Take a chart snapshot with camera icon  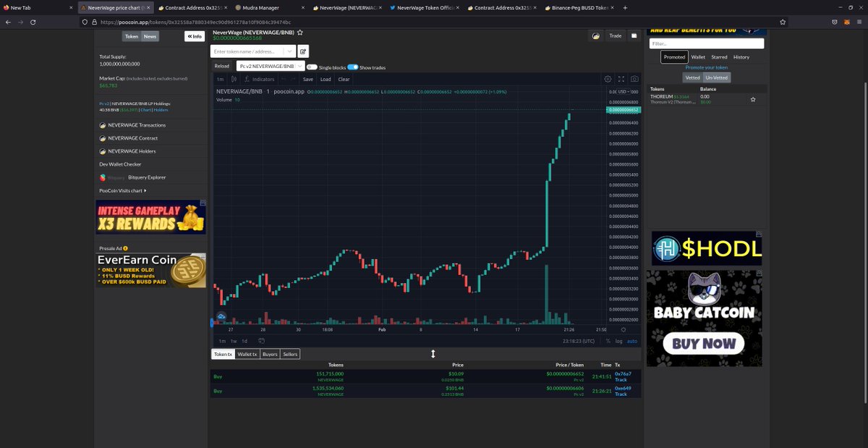click(x=634, y=79)
